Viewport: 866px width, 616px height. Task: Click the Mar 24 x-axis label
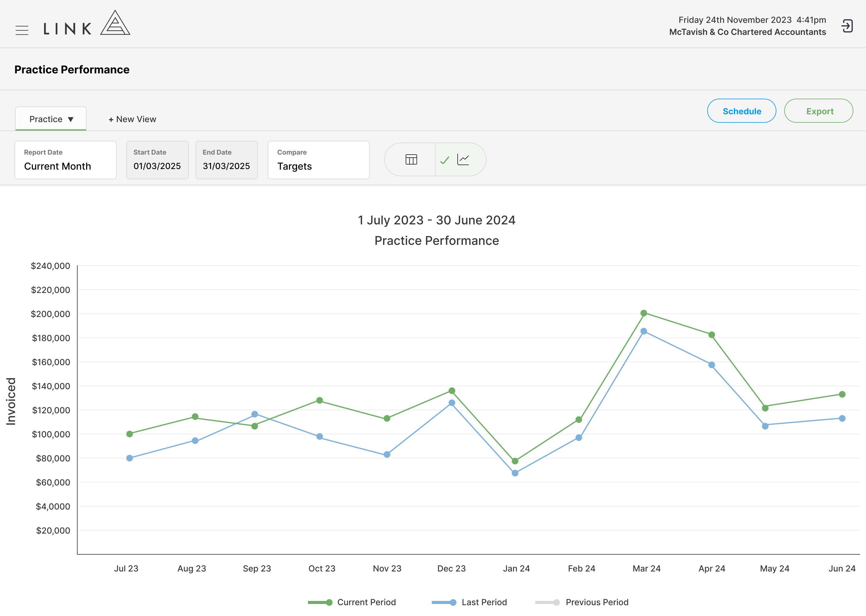click(x=646, y=568)
